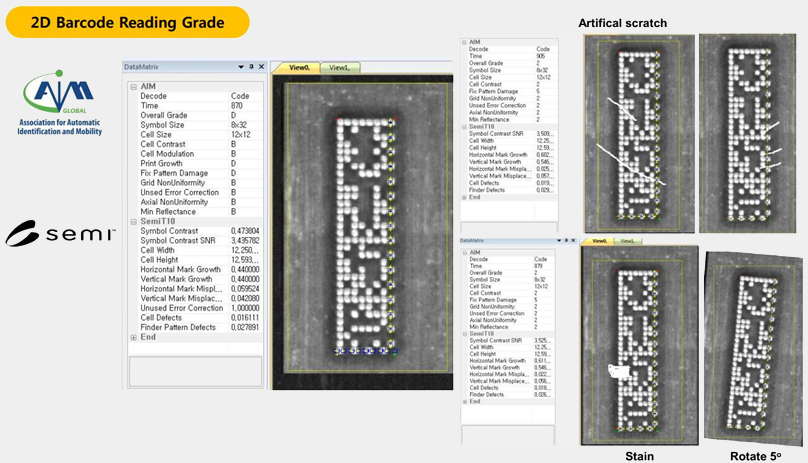Collapse AIM group in top-right property list

point(464,42)
